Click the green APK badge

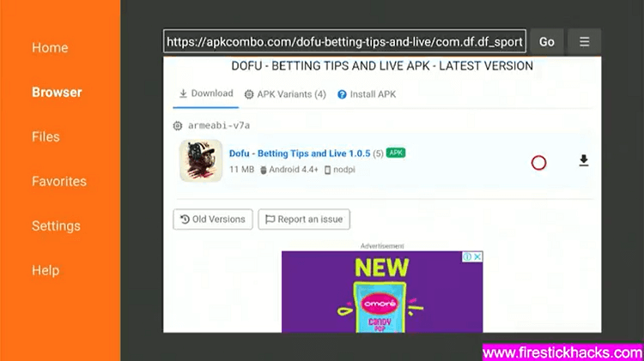(x=396, y=153)
